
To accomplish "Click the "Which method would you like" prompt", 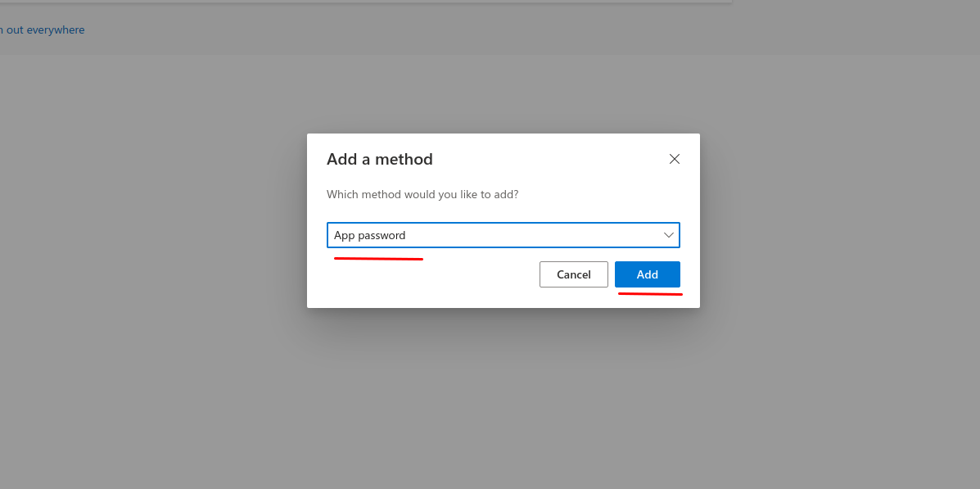I will 422,195.
